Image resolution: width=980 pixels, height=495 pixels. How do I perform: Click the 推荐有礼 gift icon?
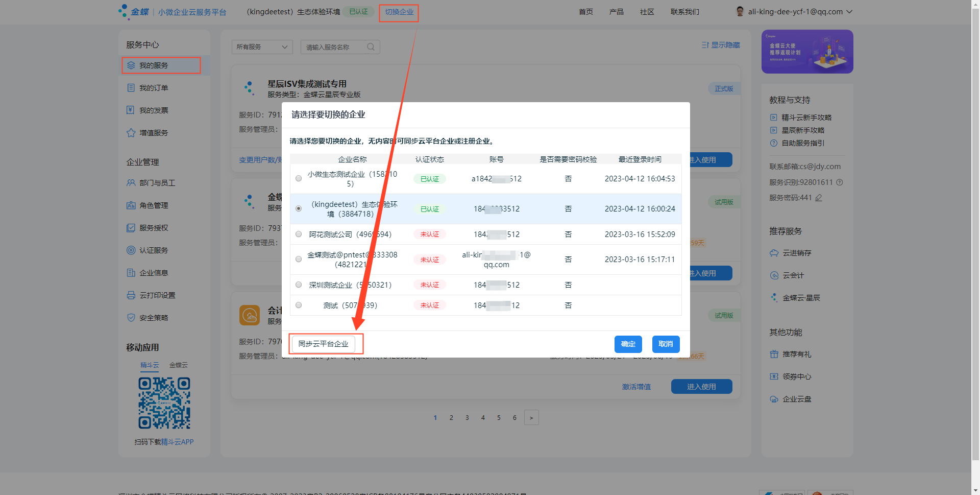coord(774,354)
